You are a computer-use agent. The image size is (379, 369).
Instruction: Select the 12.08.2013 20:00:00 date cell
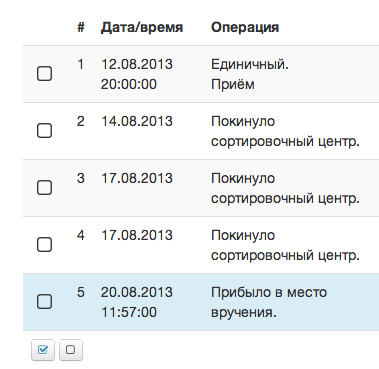pyautogui.click(x=137, y=74)
